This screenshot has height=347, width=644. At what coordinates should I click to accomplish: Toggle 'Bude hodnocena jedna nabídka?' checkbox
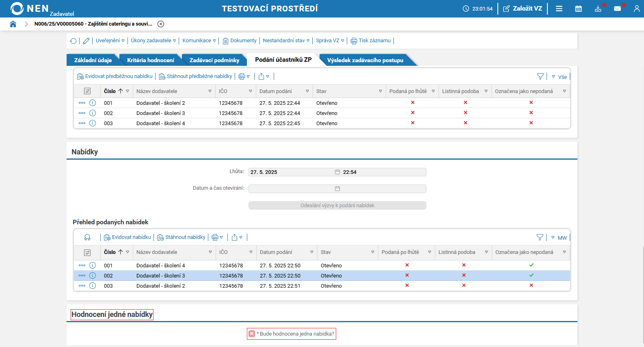coord(252,334)
